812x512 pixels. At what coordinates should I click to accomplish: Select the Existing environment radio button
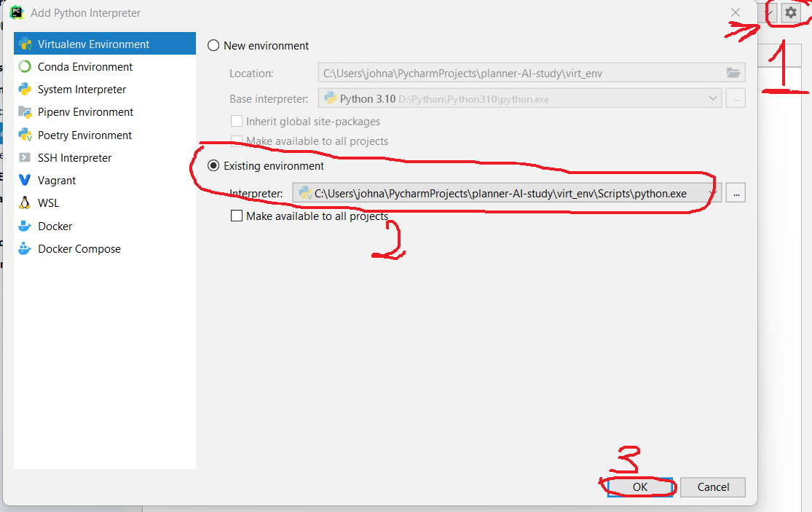coord(213,165)
